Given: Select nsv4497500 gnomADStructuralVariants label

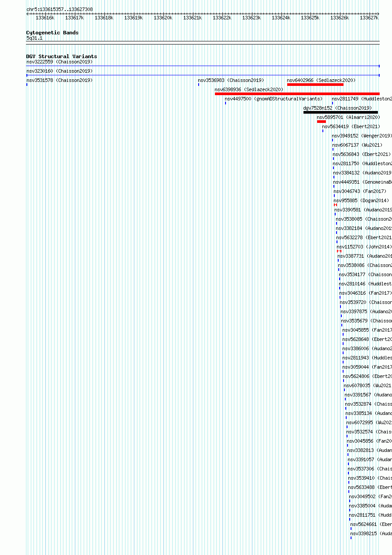Looking at the screenshot, I should [x=274, y=99].
